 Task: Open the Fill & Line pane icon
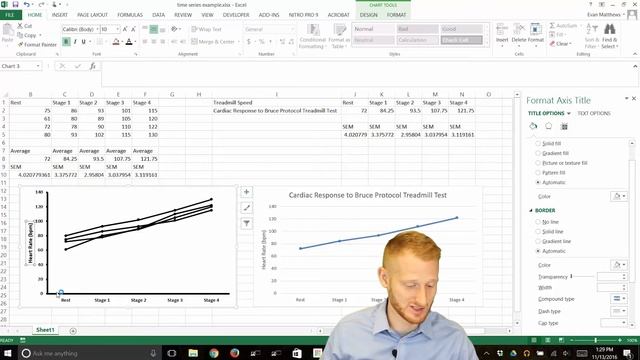tap(533, 127)
